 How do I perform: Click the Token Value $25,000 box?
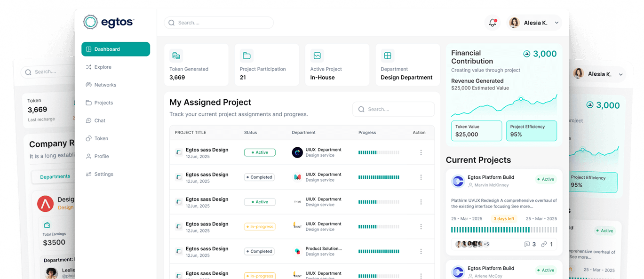(x=477, y=131)
